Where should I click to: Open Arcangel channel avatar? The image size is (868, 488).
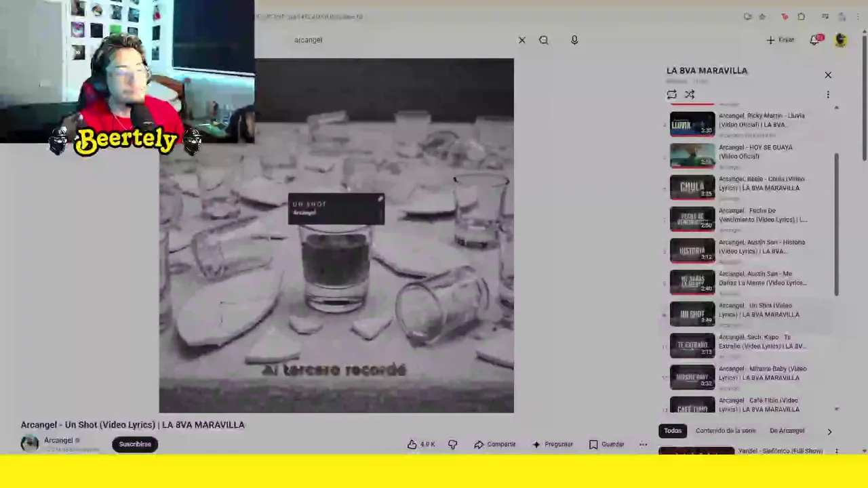[29, 444]
